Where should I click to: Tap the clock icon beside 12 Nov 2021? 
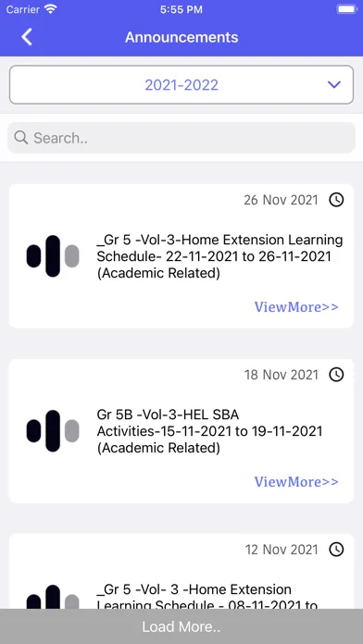[x=336, y=549]
